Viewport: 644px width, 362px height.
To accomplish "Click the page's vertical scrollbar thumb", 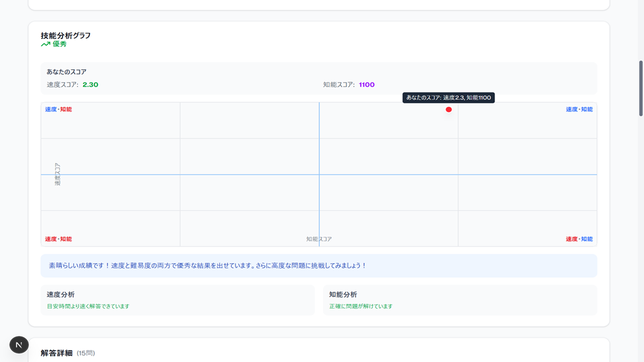I will pos(641,88).
